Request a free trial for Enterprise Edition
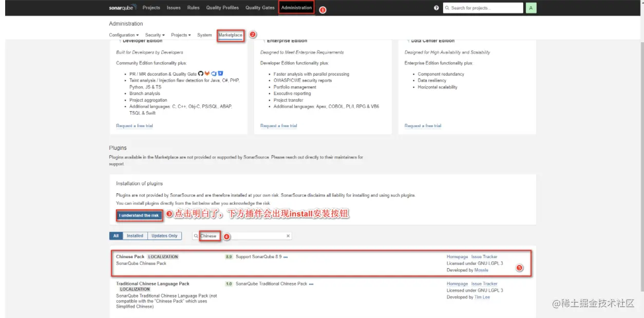The image size is (644, 318). (x=279, y=126)
